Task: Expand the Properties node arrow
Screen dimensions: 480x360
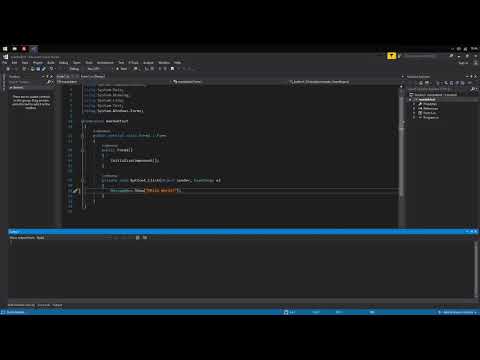Action: point(414,104)
